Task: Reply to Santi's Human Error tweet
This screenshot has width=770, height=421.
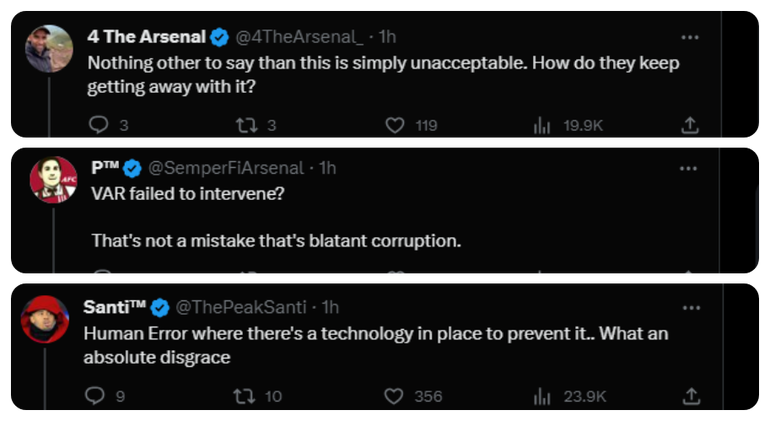Action: pyautogui.click(x=96, y=396)
